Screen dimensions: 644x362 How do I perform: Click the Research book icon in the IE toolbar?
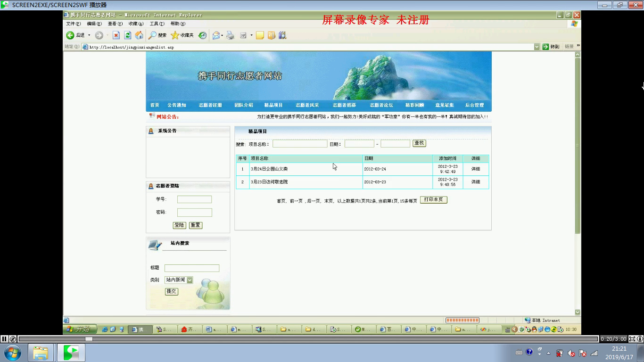271,35
